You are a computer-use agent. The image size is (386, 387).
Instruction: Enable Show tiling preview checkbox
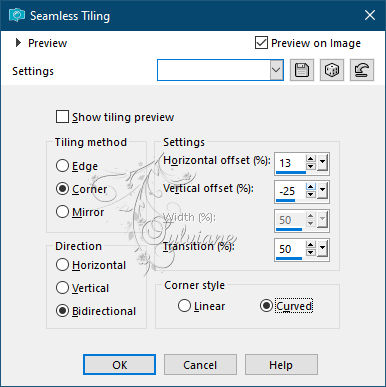pyautogui.click(x=62, y=117)
